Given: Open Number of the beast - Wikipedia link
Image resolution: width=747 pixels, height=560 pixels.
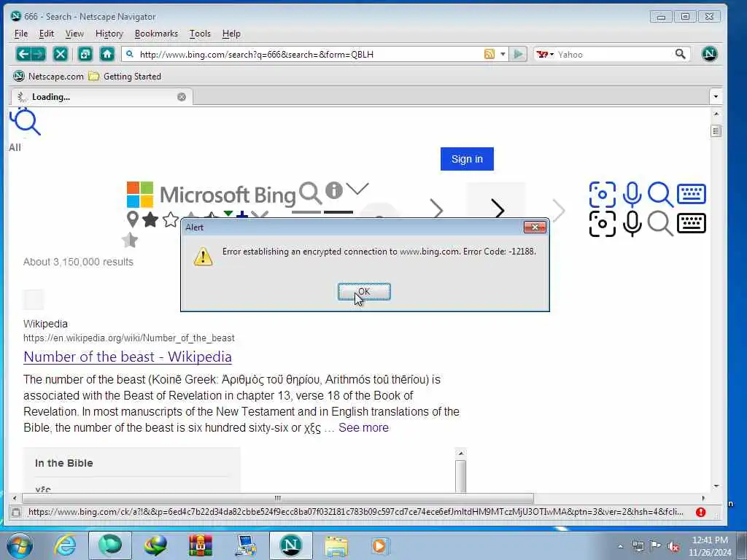Looking at the screenshot, I should pos(128,357).
